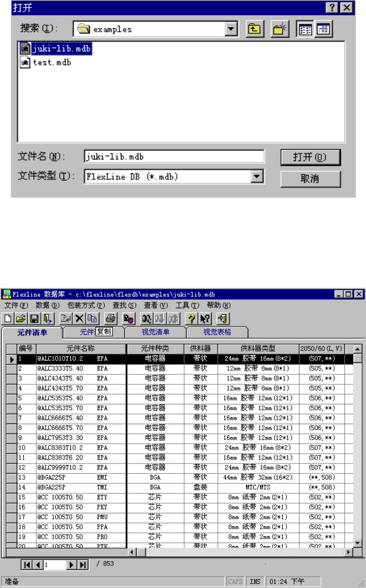The image size is (366, 588).
Task: Click the yellow question mark Help icon
Action: 191,319
